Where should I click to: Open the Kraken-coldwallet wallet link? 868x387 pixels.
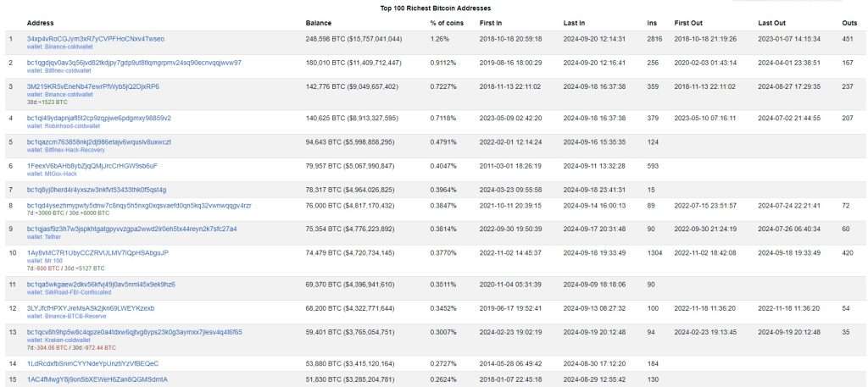[63, 339]
